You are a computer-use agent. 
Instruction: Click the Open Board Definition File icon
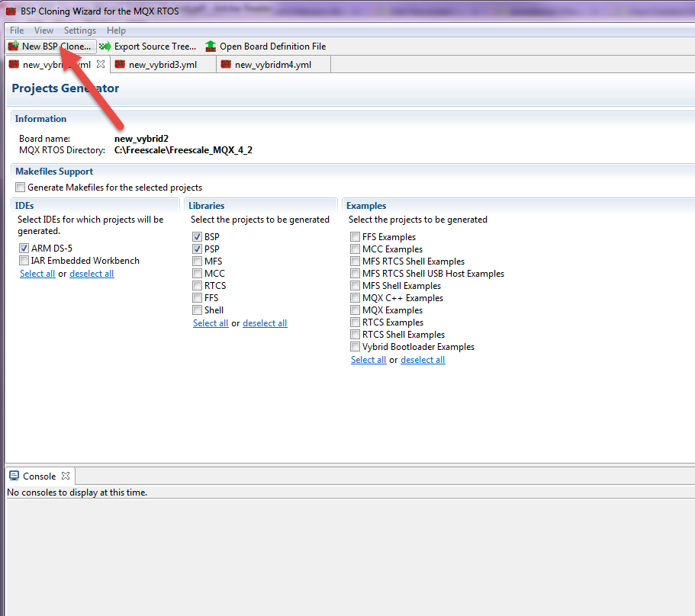click(211, 46)
